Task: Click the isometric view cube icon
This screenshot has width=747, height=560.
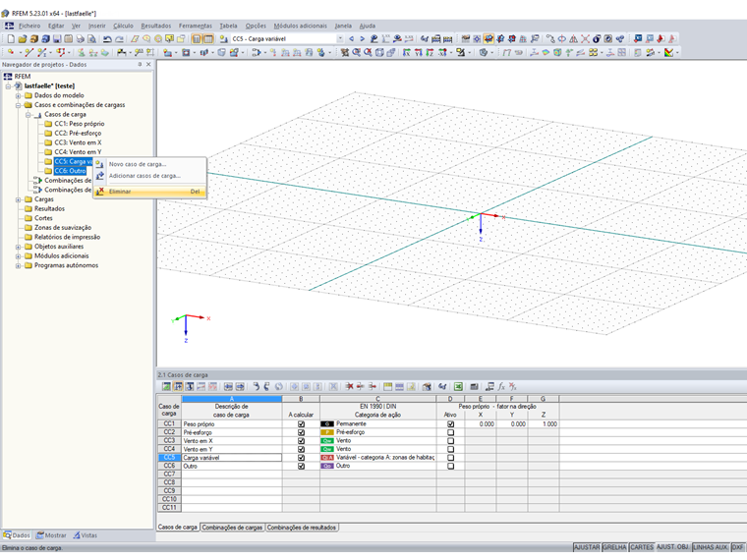Action: [x=379, y=52]
